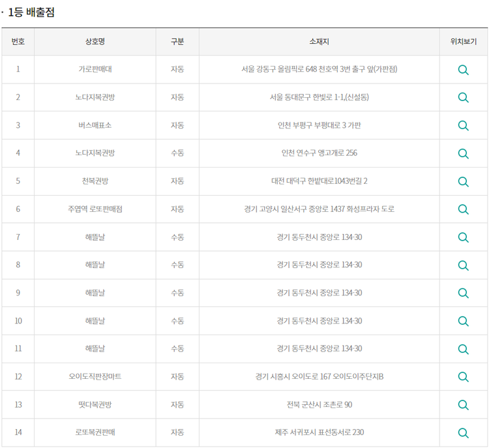View location icon in row 9 해뜰날
This screenshot has width=489, height=448.
pyautogui.click(x=463, y=293)
